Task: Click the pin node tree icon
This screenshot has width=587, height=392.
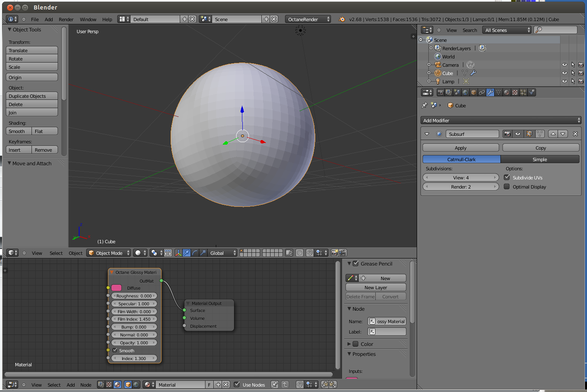Action: (x=275, y=385)
